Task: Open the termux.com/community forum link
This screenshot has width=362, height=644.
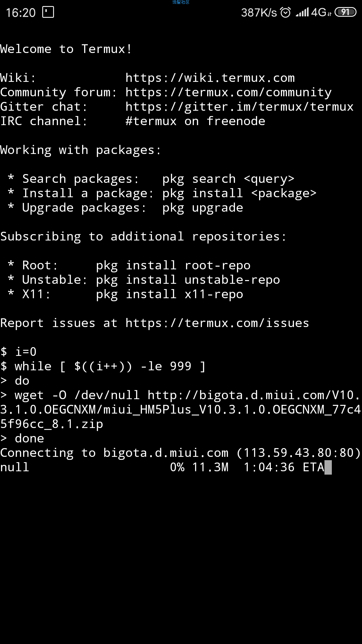Action: [229, 92]
